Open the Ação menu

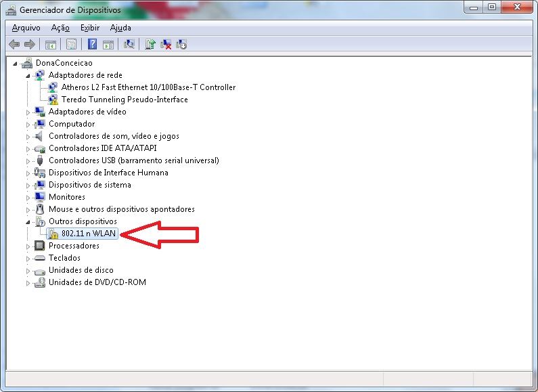click(x=60, y=28)
